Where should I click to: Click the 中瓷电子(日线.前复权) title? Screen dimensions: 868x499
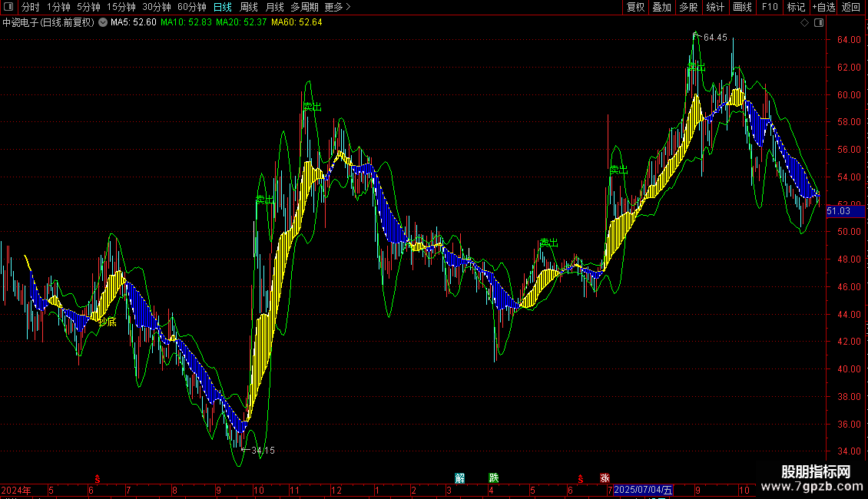pos(48,22)
